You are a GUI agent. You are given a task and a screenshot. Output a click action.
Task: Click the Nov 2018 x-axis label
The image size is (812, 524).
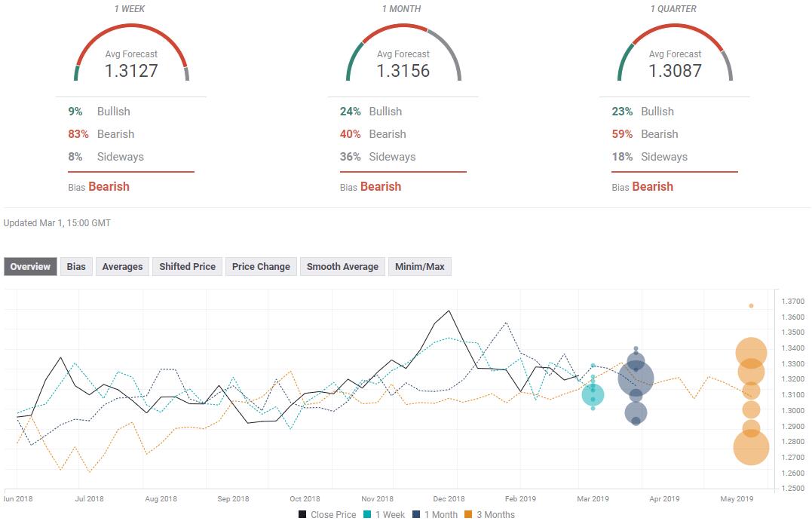377,498
